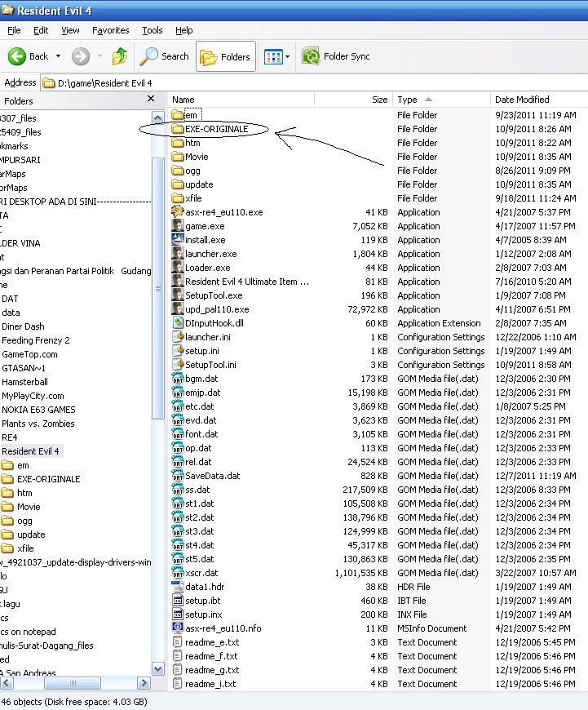Click the address bar path field

(x=314, y=83)
